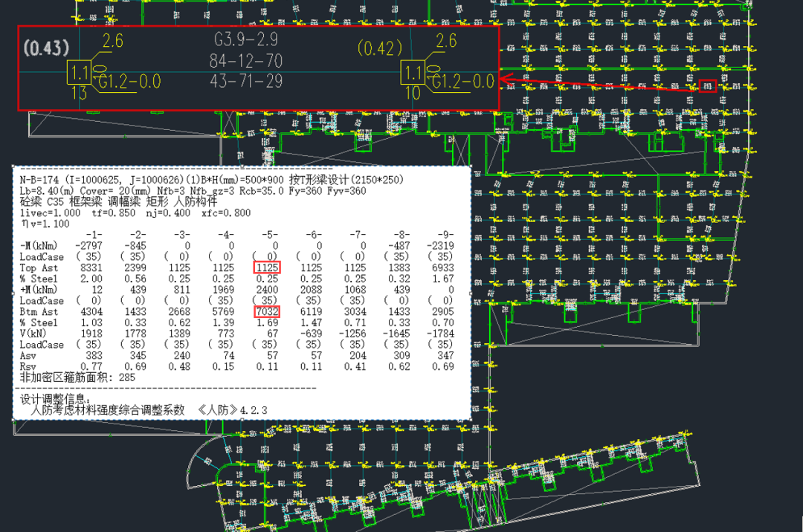Select Top Ast value 2399

[135, 267]
